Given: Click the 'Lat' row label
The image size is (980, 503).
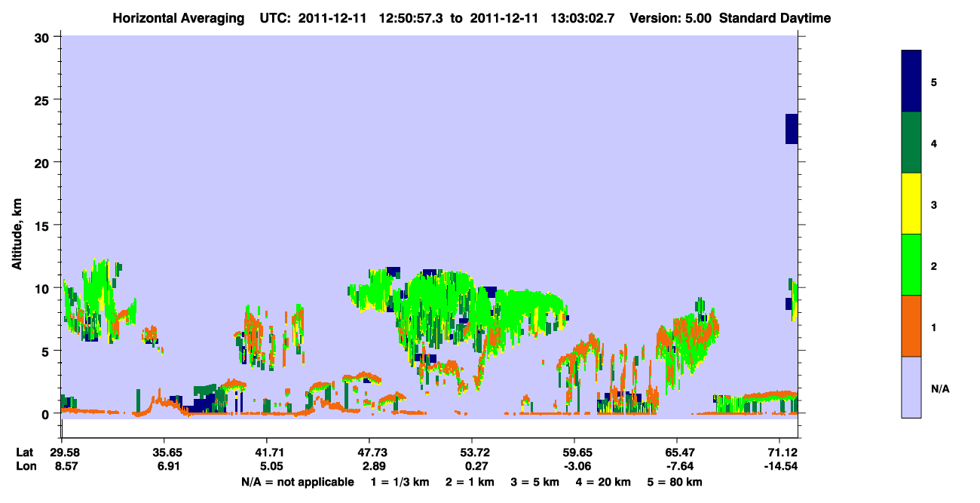Looking at the screenshot, I should (25, 452).
